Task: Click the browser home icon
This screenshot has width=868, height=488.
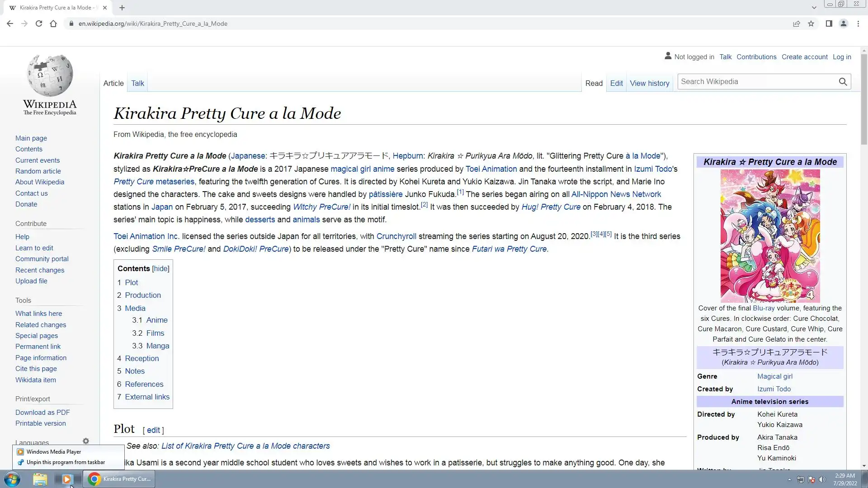Action: 53,23
